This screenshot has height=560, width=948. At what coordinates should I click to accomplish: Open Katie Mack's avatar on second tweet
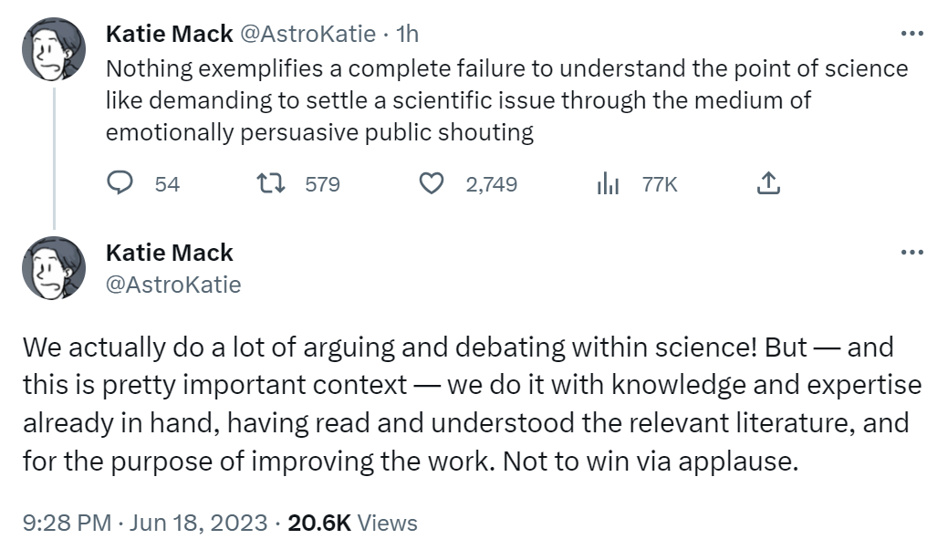click(54, 268)
